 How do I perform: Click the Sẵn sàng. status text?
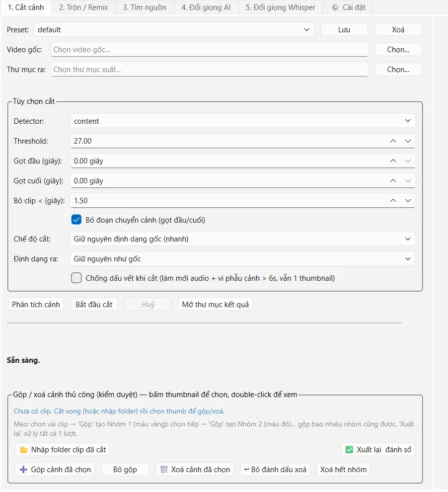tap(23, 360)
